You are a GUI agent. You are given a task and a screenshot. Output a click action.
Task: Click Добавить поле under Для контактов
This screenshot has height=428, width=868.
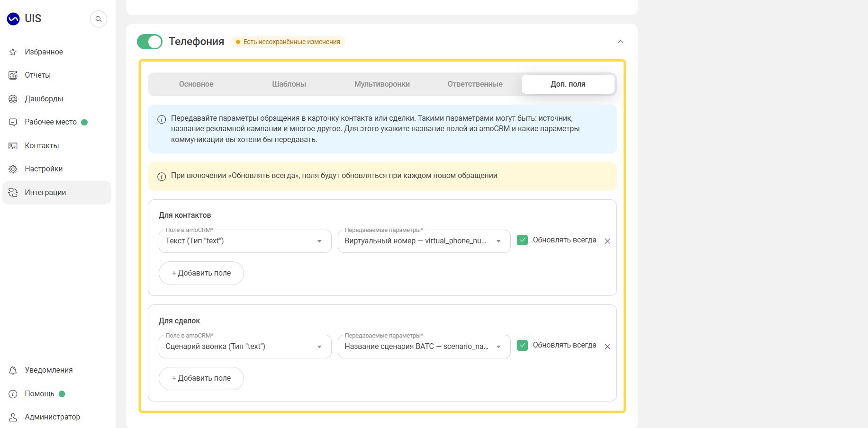point(201,273)
